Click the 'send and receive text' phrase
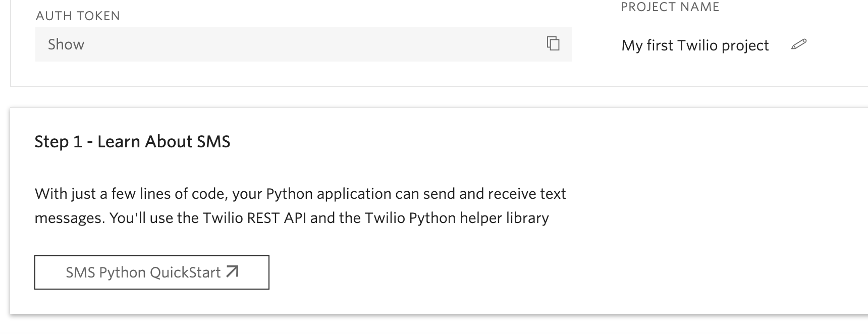The width and height of the screenshot is (868, 334). (495, 194)
